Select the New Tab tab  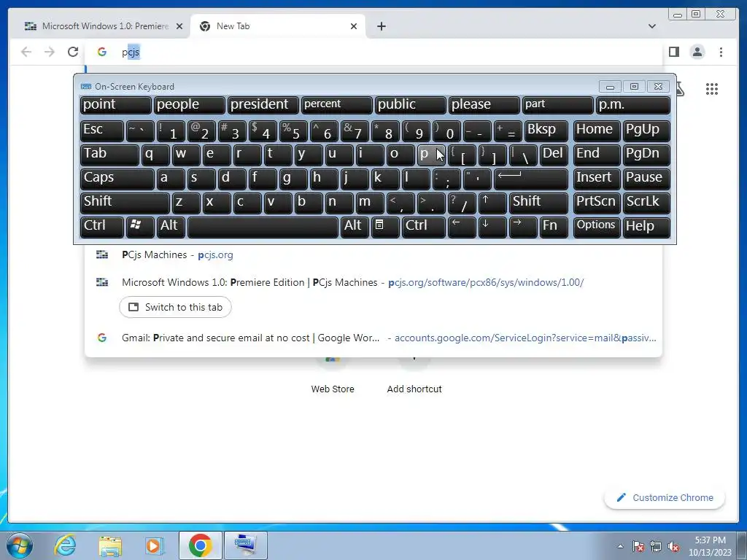pyautogui.click(x=277, y=26)
